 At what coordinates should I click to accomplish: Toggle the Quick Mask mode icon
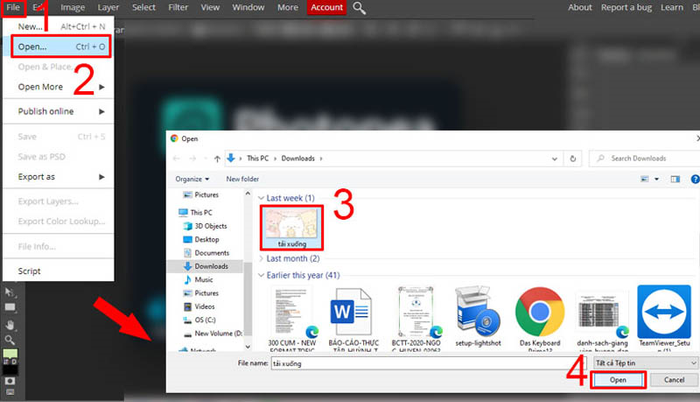click(10, 381)
